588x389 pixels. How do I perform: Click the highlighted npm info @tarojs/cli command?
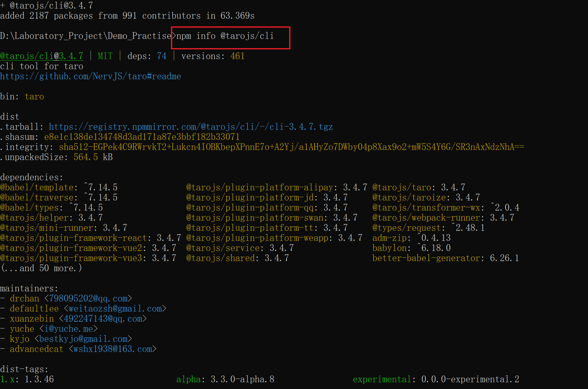pyautogui.click(x=225, y=36)
